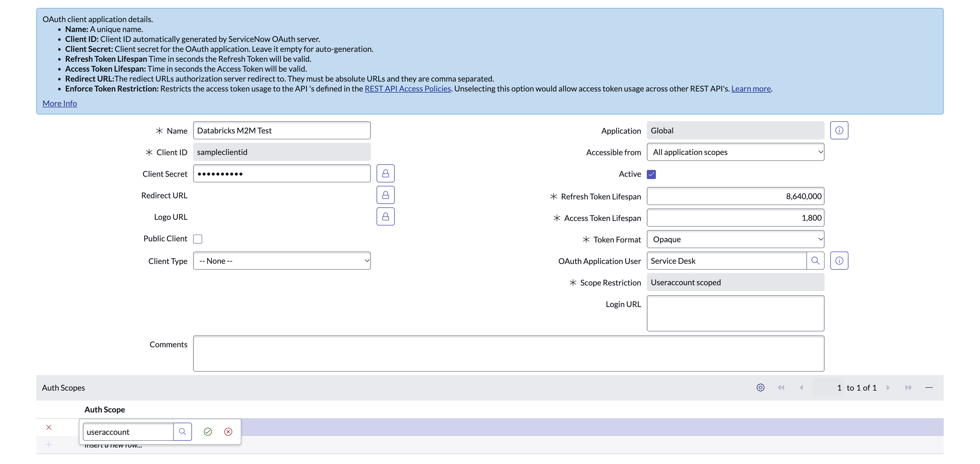Viewport: 980px width, 464px height.
Task: Open Auth Scopes list gear settings
Action: point(760,388)
